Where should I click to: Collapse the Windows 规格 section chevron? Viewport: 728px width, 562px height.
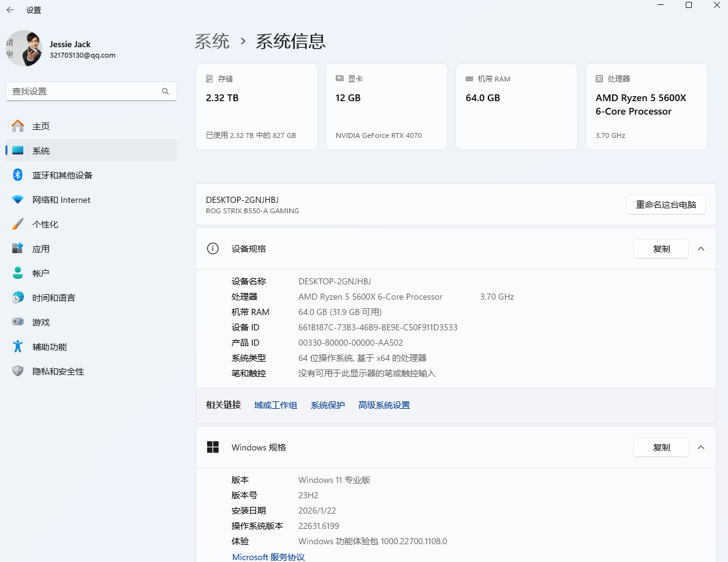(701, 447)
